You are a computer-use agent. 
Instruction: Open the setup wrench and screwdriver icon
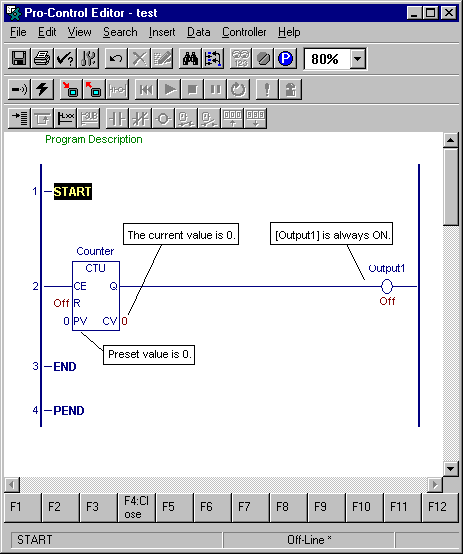(x=88, y=58)
